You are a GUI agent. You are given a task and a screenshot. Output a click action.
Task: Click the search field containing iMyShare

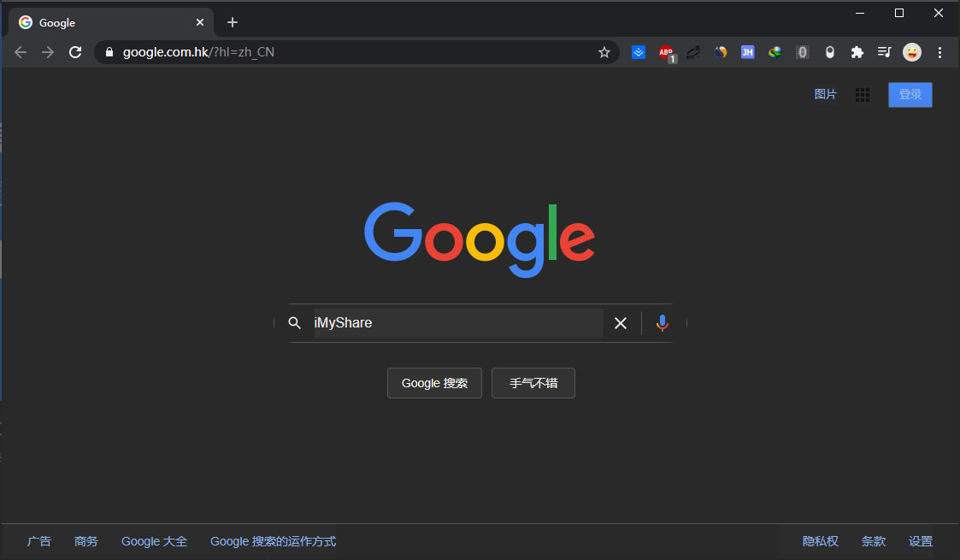[x=457, y=323]
